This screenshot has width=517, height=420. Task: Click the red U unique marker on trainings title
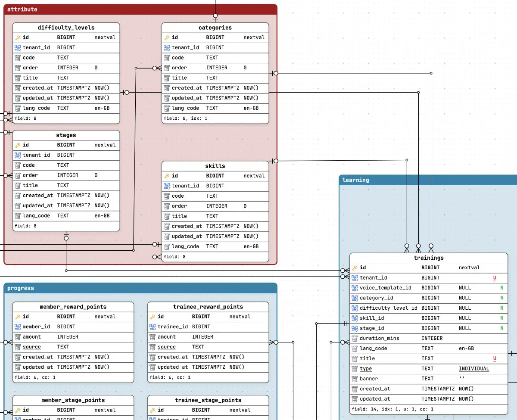click(x=495, y=358)
